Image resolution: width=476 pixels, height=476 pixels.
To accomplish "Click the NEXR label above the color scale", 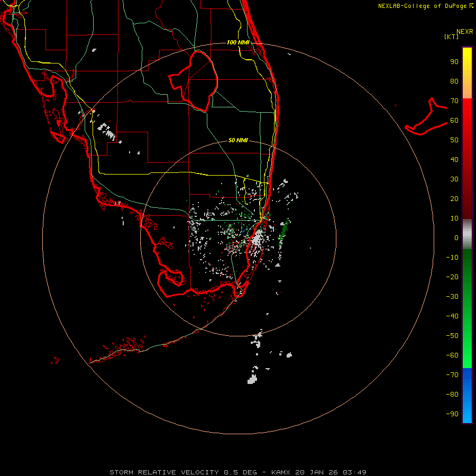I will pos(464,32).
